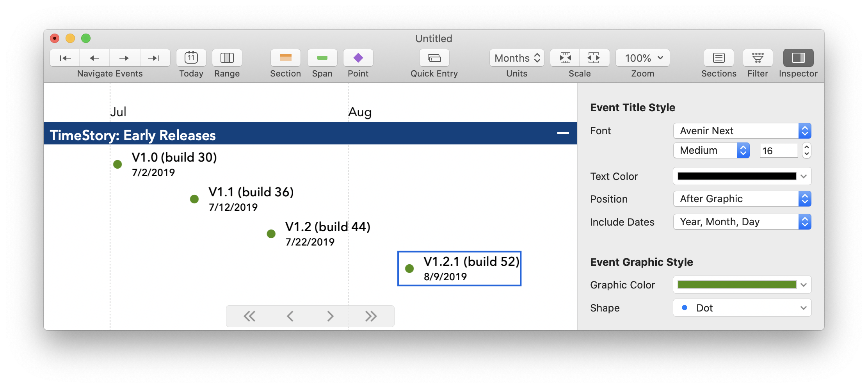Advance timeline forward with double arrows
The width and height of the screenshot is (868, 388).
point(370,316)
